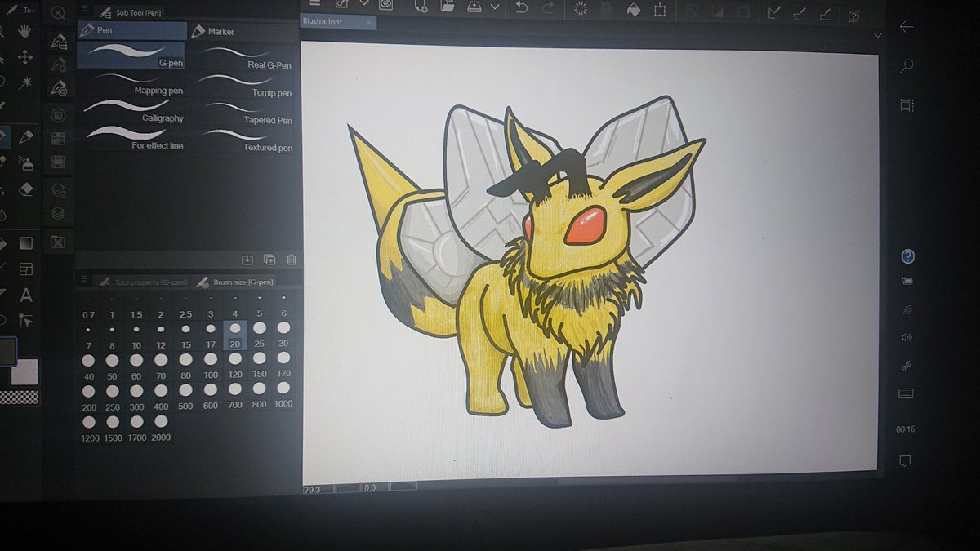Select the Pen tool in the toolbox

tap(2, 136)
